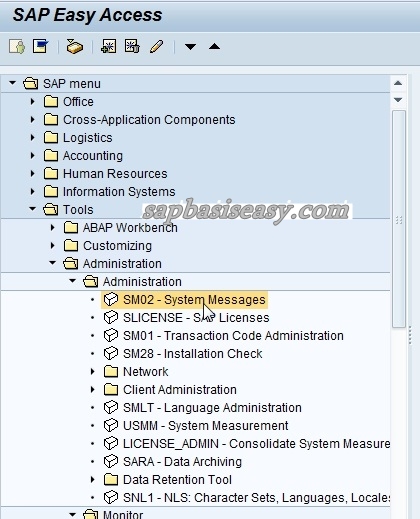Click the User menu toolbar icon
This screenshot has height=519, width=420.
click(17, 46)
